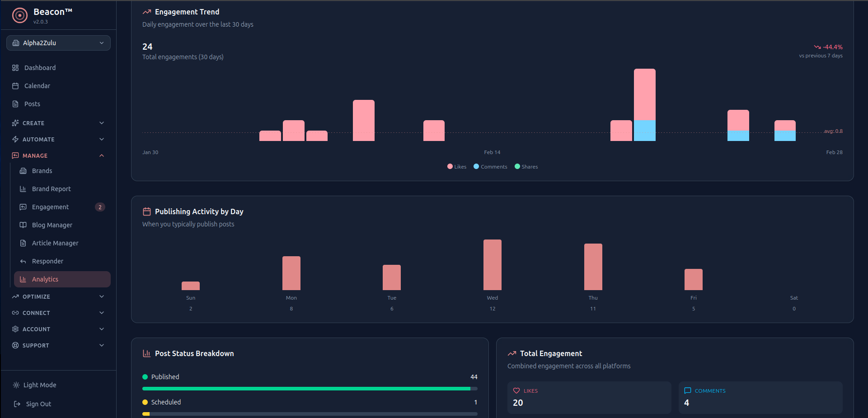The height and width of the screenshot is (418, 868).
Task: Open the Alpha2Zulu brand selector
Action: [58, 42]
